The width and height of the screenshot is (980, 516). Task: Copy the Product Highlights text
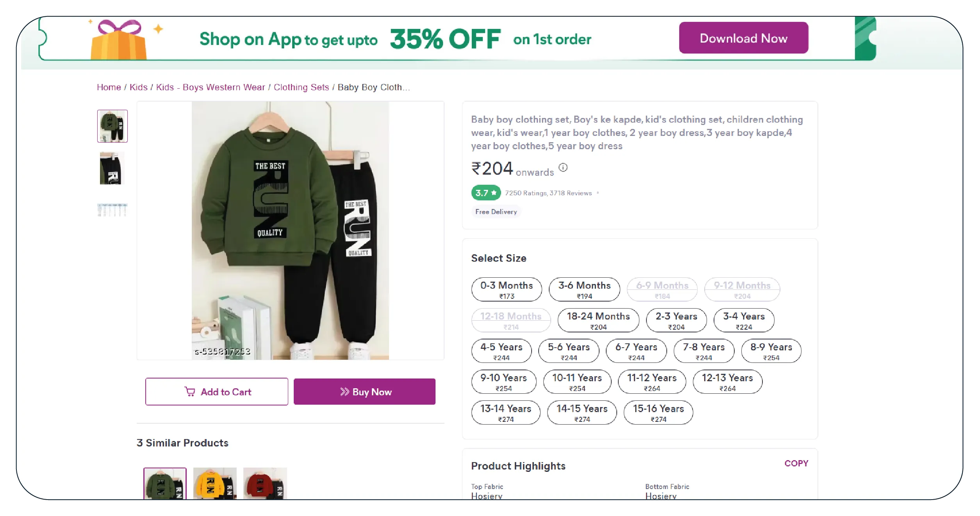[x=796, y=463]
